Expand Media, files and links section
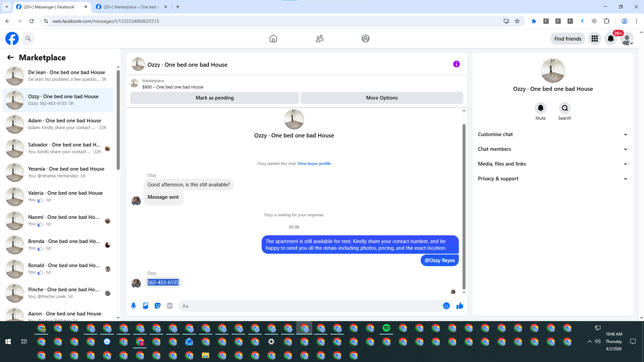644x362 pixels. pyautogui.click(x=553, y=164)
